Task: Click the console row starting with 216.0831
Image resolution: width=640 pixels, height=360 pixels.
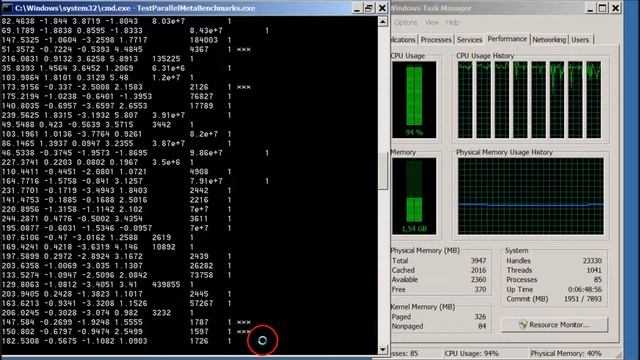Action: pos(98,59)
